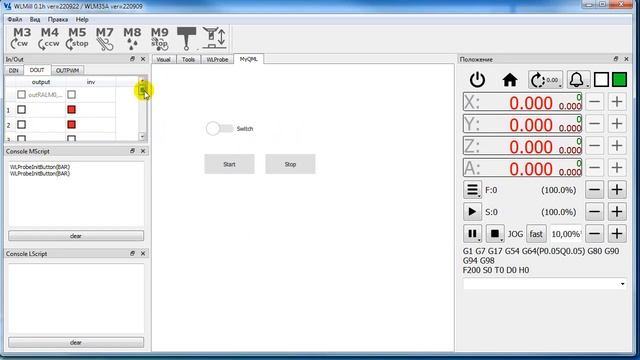Switch to the Tools tab
The height and width of the screenshot is (360, 640).
(x=188, y=60)
